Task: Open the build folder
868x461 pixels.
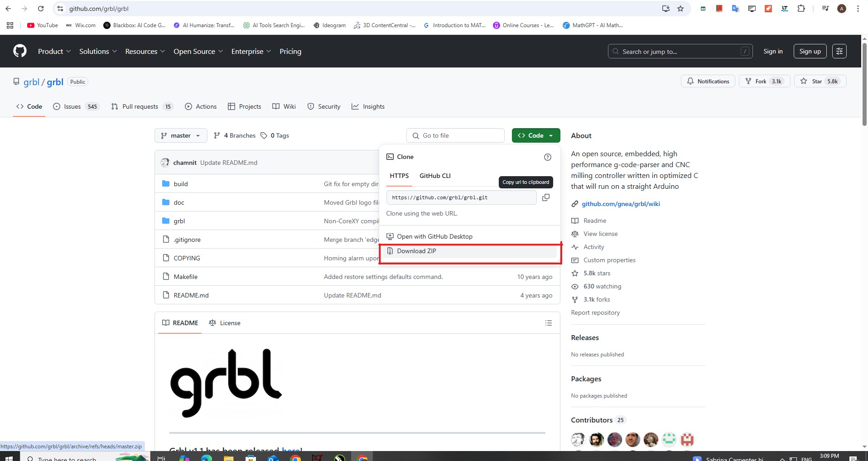Action: 180,184
